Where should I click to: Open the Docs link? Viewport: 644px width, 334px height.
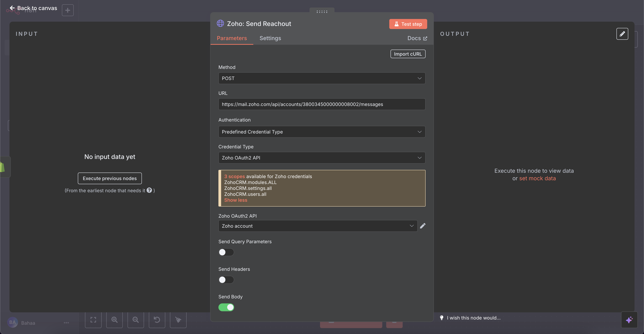click(417, 38)
